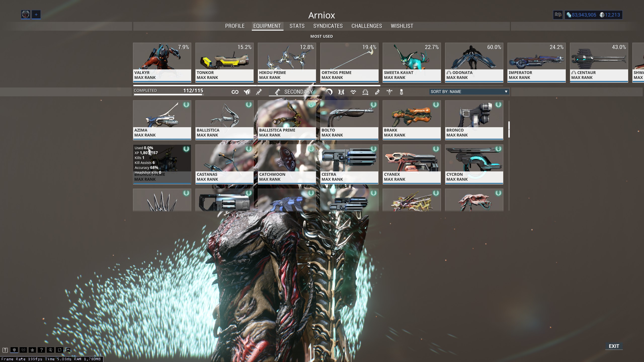Image resolution: width=644 pixels, height=362 pixels.
Task: Open the player search magnifier icon
Action: coord(50,350)
